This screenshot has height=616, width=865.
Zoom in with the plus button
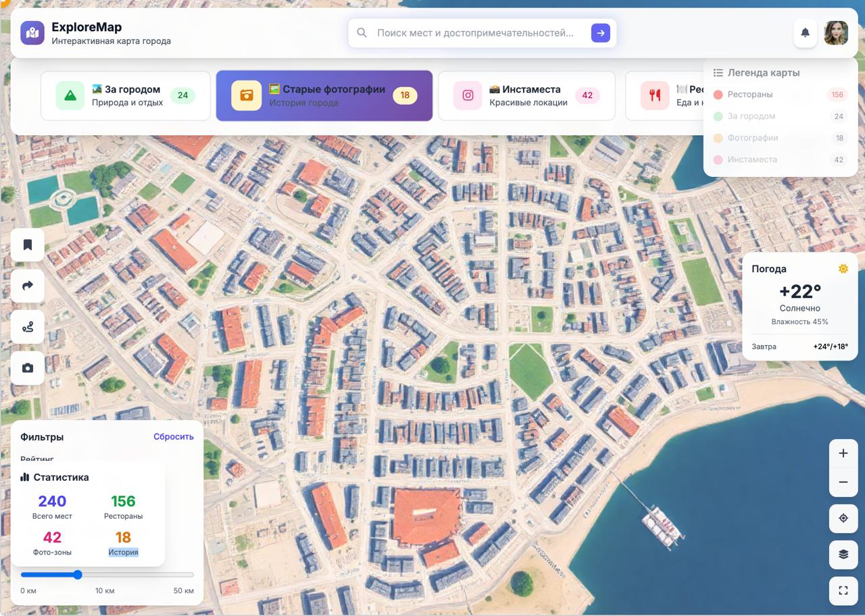click(x=843, y=453)
